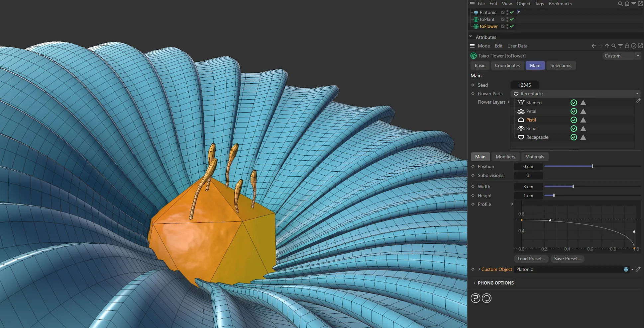Click the Load Preset button
Image resolution: width=644 pixels, height=328 pixels.
pyautogui.click(x=531, y=259)
